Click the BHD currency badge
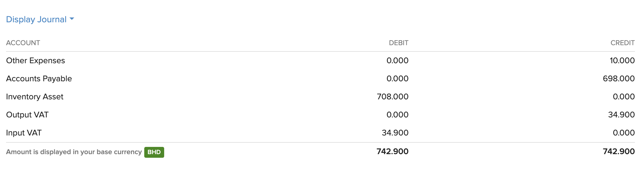This screenshot has width=644, height=174. 154,152
